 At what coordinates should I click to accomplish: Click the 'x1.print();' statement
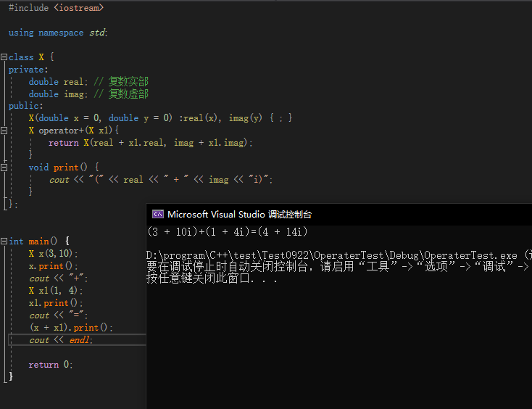click(56, 303)
